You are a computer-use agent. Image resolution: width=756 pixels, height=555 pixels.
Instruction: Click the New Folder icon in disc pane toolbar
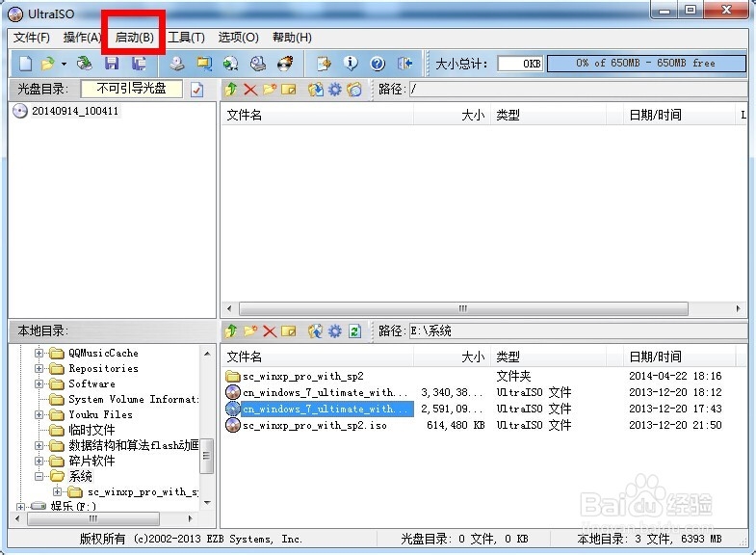[270, 90]
